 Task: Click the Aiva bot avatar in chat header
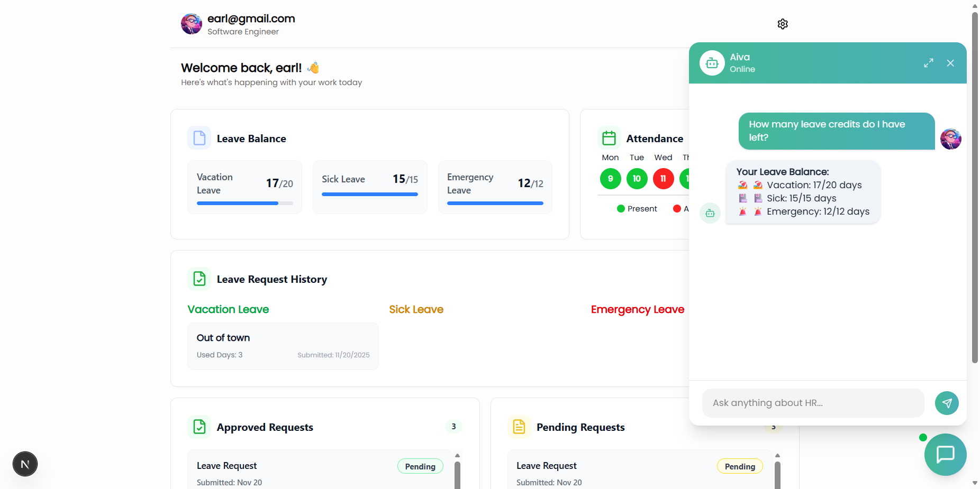[x=712, y=63]
